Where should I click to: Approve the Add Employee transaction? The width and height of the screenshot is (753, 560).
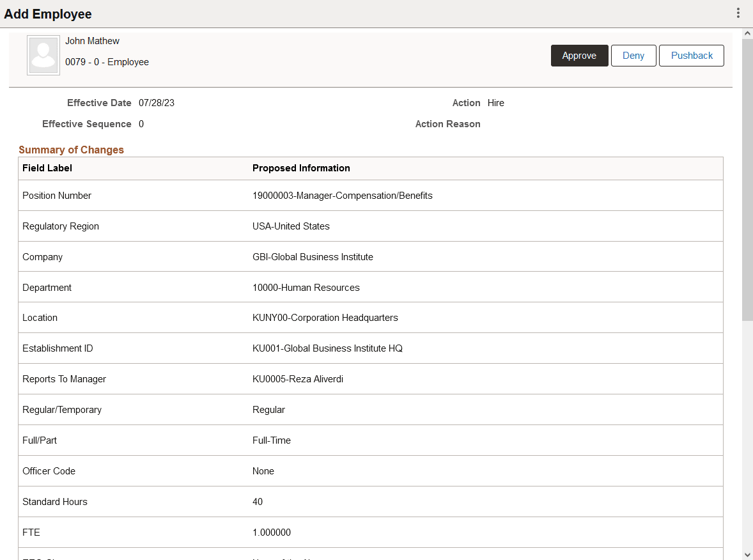coord(579,56)
